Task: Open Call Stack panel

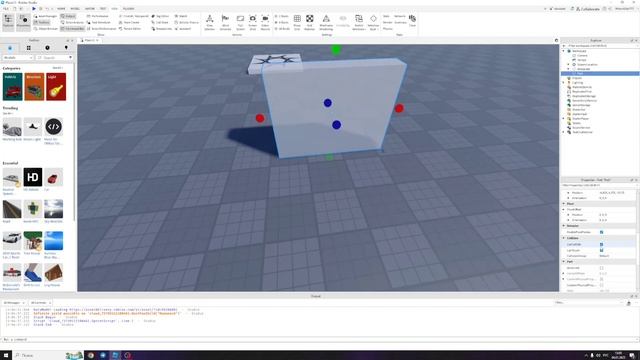Action: tap(160, 22)
